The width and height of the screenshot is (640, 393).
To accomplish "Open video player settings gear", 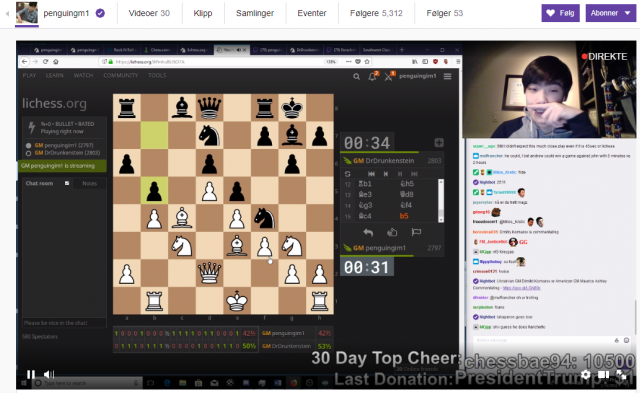I will pyautogui.click(x=585, y=375).
